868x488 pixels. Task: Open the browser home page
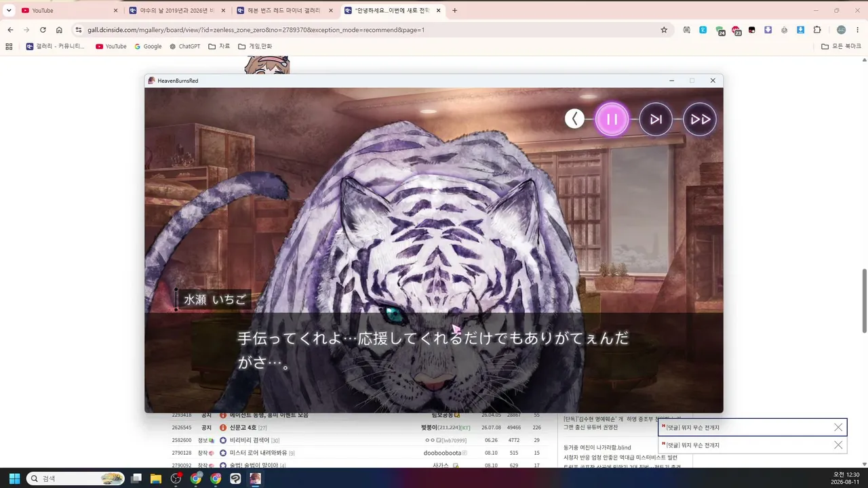coord(59,30)
